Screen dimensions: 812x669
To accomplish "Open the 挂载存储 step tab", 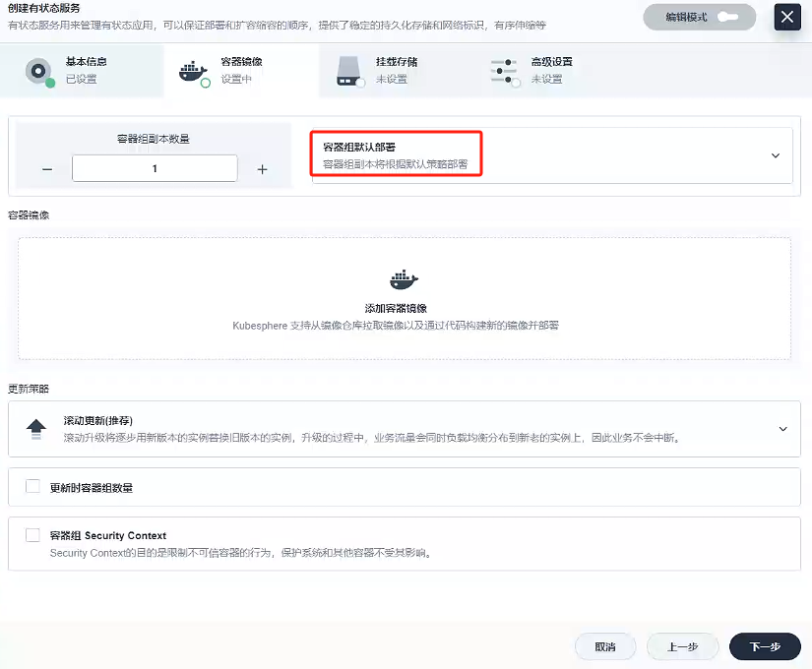I will click(397, 71).
